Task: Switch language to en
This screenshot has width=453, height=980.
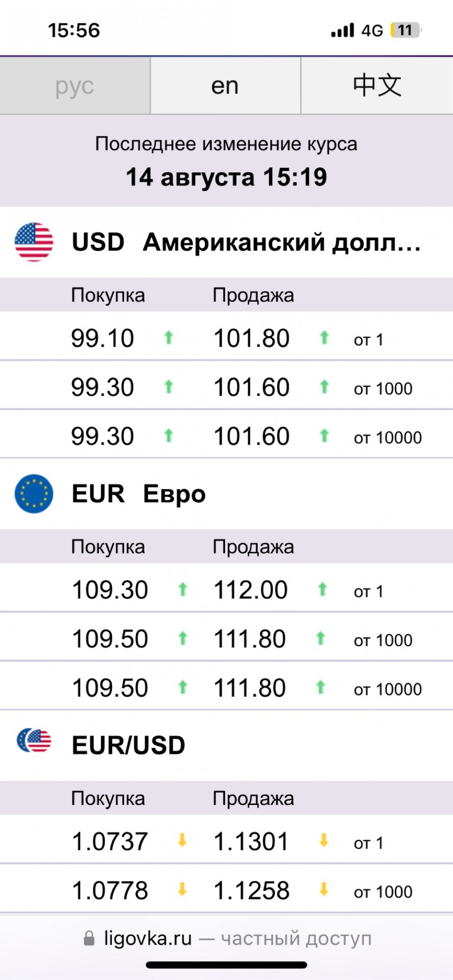Action: (x=225, y=85)
